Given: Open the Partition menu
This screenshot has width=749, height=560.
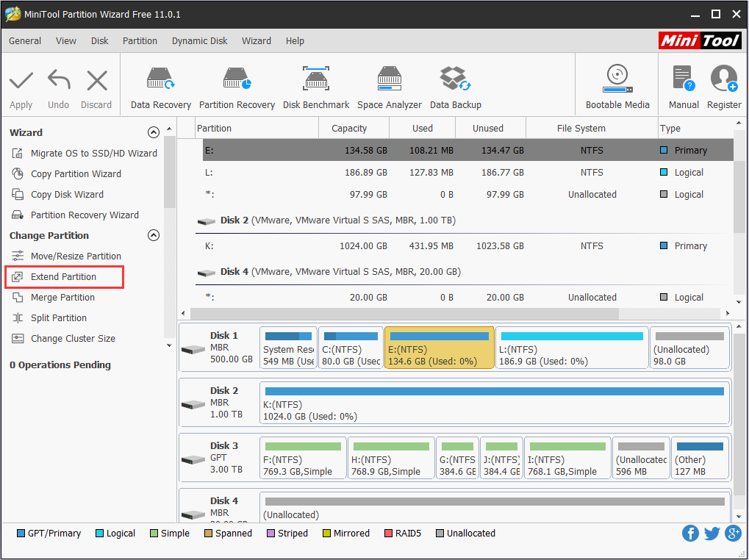Looking at the screenshot, I should [140, 41].
